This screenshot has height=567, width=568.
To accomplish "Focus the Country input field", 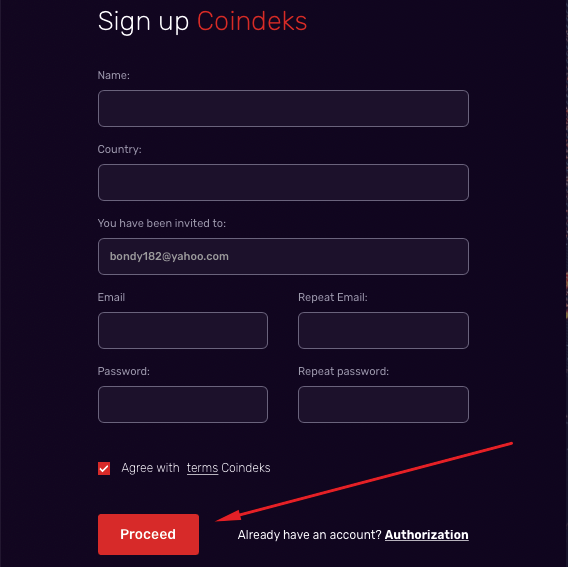I will click(x=283, y=182).
